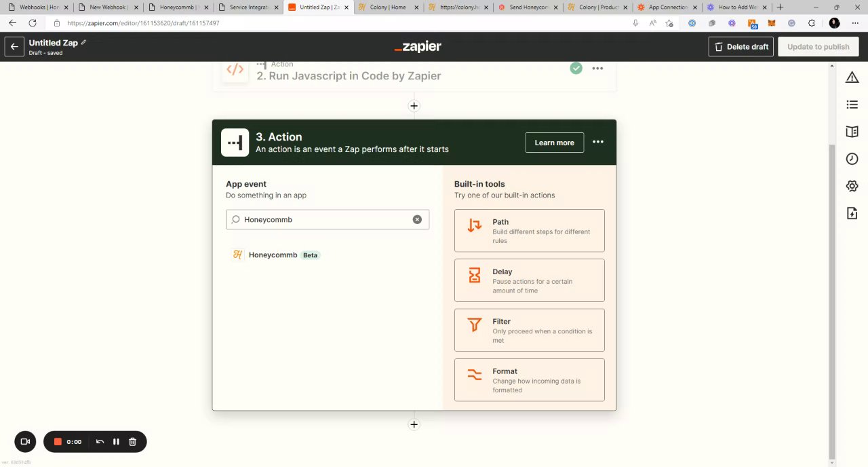Add a step below step 3 Action
The height and width of the screenshot is (467, 868).
coord(414,425)
